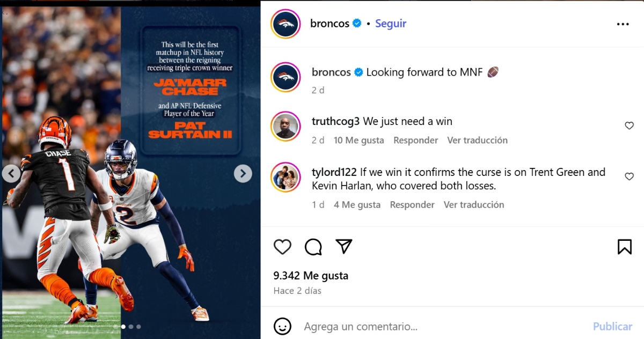Open truthcog3's profile picture
The height and width of the screenshot is (339, 644).
coord(286,127)
